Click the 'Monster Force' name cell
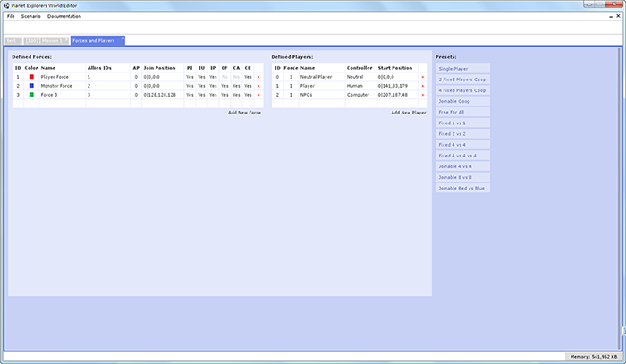Viewport: 626px width, 364px height. pos(63,86)
